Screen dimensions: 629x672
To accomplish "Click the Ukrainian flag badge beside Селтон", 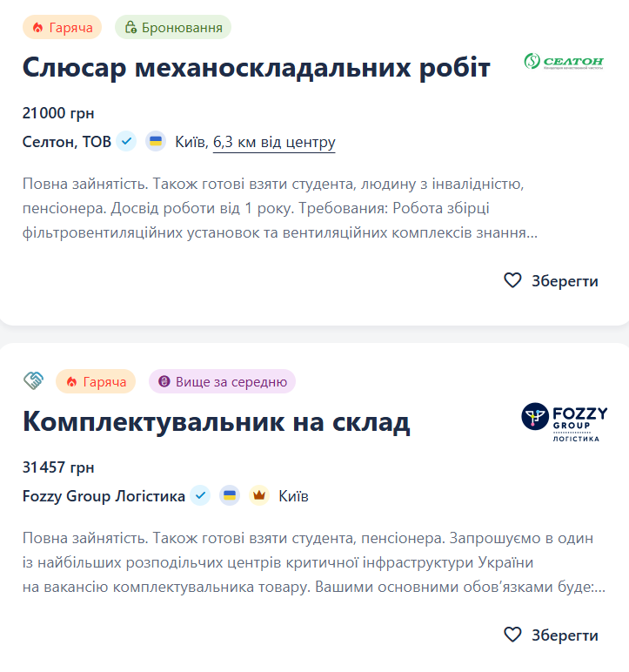I will [156, 141].
